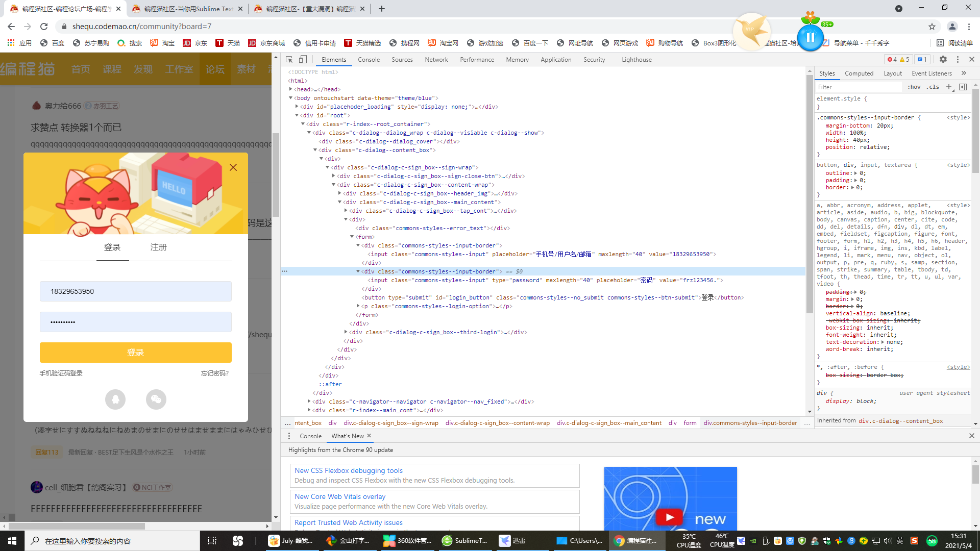Image resolution: width=980 pixels, height=551 pixels.
Task: Open the apps bookmark shortcut
Action: [20, 43]
